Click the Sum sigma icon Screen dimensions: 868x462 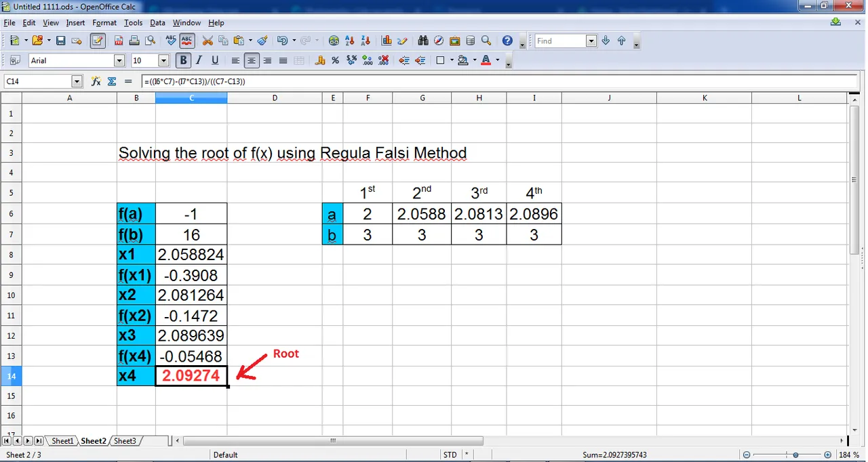(x=112, y=81)
